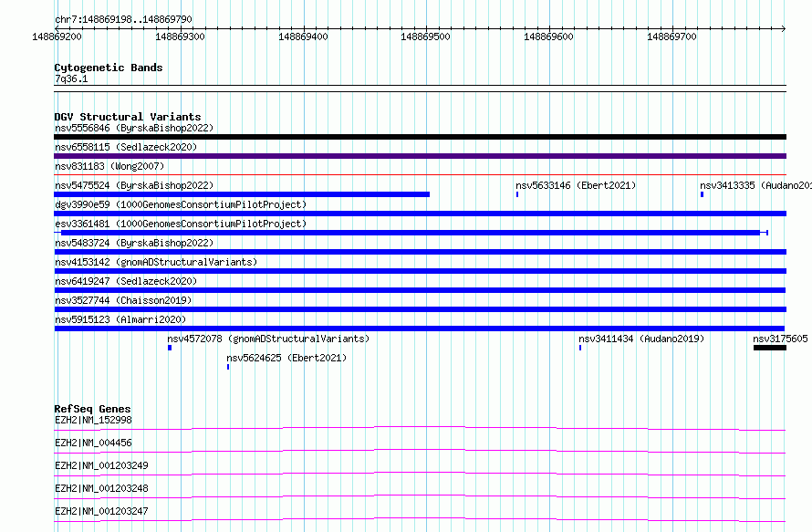Select the blue bar for nsv3527744

[420, 309]
